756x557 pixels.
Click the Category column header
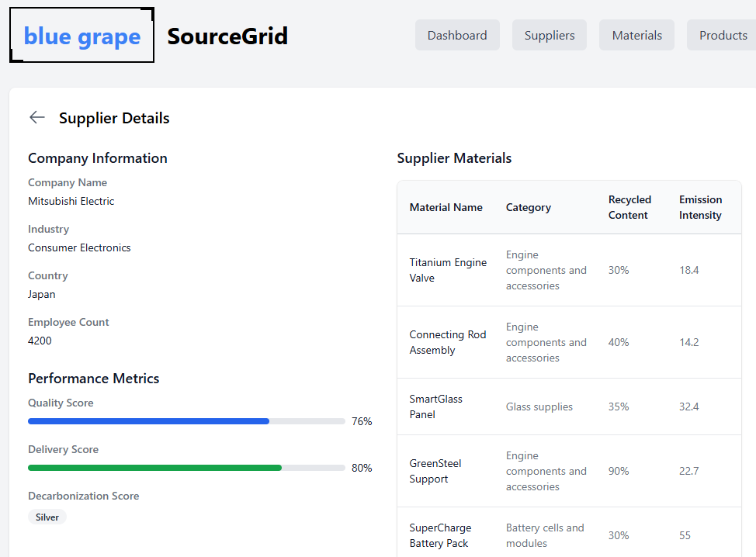coord(528,208)
